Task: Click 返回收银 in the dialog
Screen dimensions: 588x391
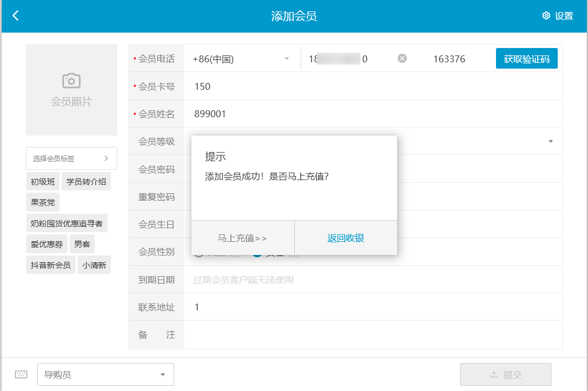Action: pyautogui.click(x=346, y=238)
